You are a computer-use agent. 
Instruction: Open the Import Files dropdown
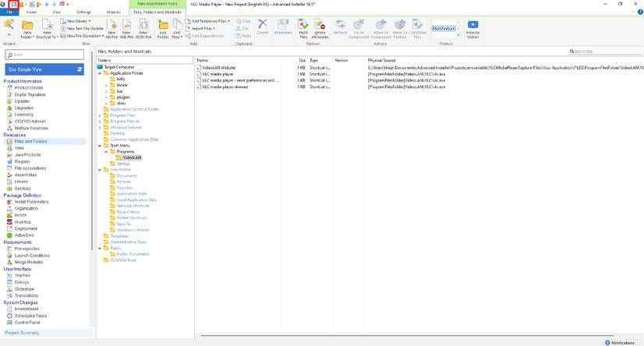point(200,28)
